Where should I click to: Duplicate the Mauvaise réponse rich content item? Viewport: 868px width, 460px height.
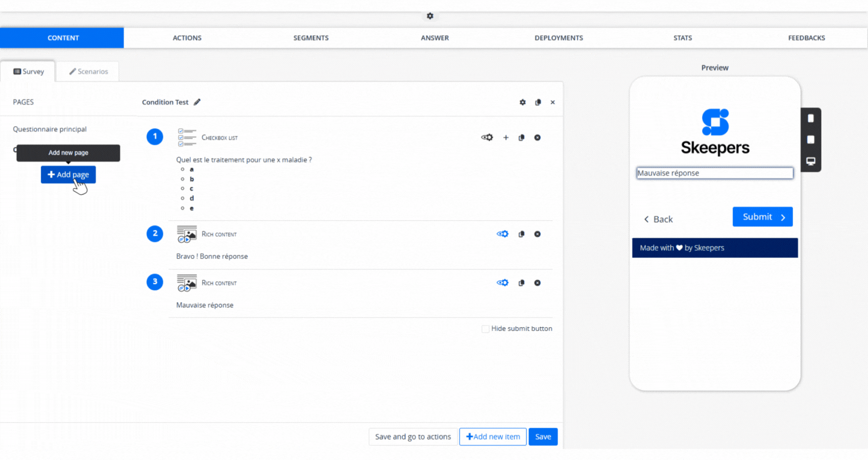coord(521,283)
